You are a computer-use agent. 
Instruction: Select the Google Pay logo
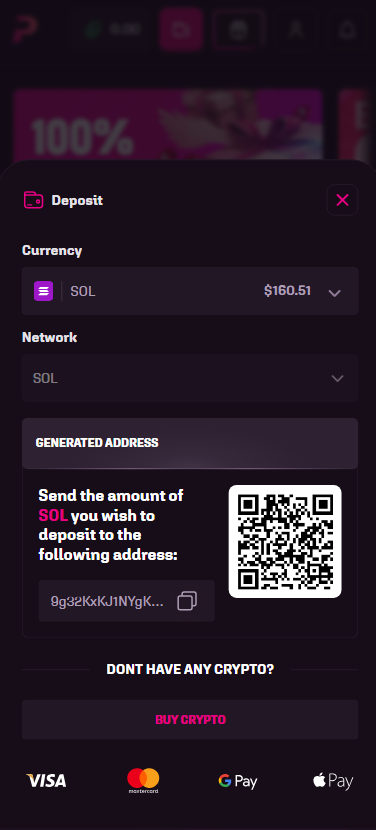(x=238, y=781)
